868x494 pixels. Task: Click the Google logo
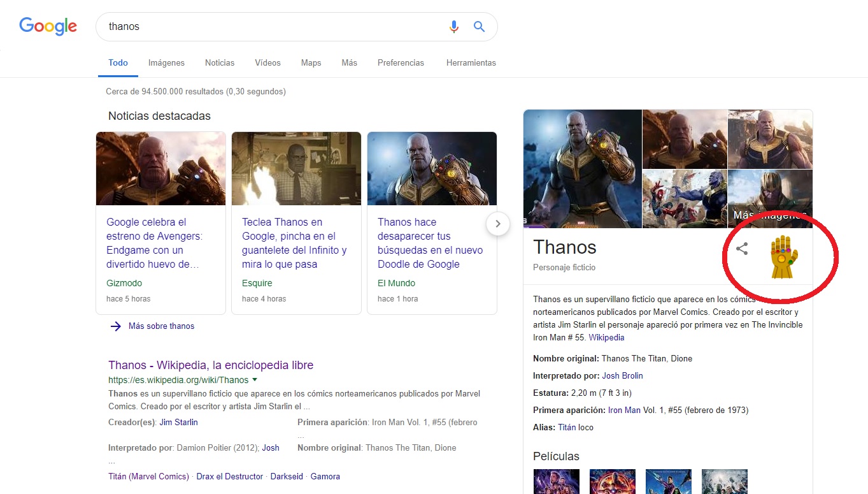[x=48, y=26]
